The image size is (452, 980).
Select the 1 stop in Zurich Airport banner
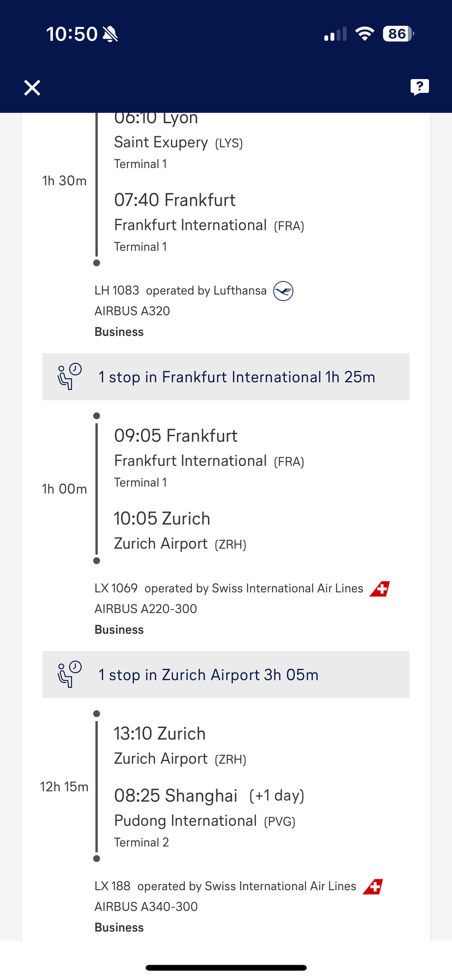[x=226, y=674]
